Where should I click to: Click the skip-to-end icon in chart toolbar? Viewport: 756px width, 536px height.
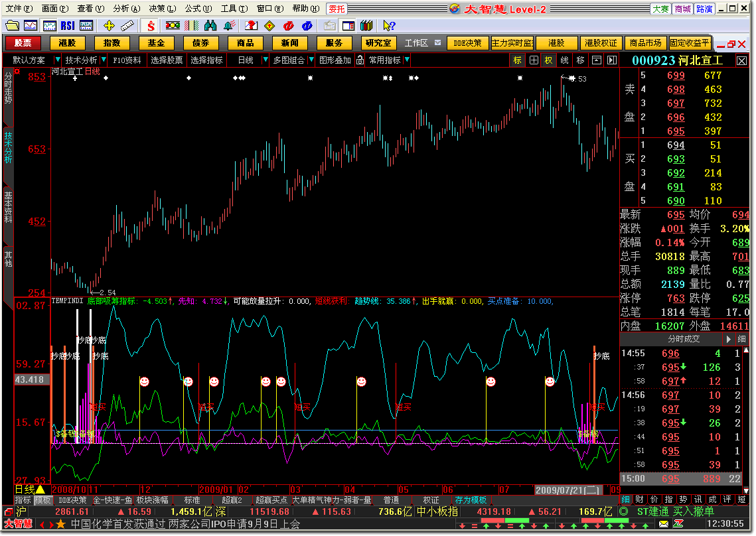coord(612,60)
